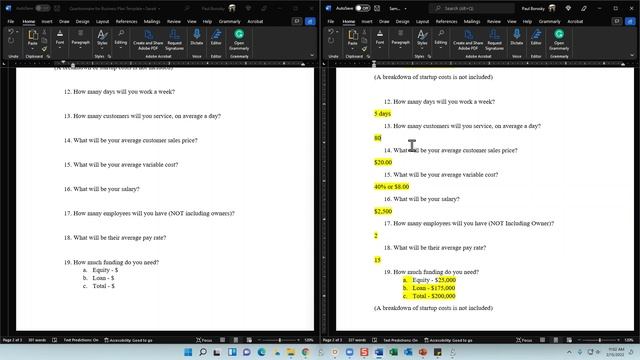This screenshot has width=640, height=360.
Task: Select Format Painter in left window ribbon
Action: point(44,49)
